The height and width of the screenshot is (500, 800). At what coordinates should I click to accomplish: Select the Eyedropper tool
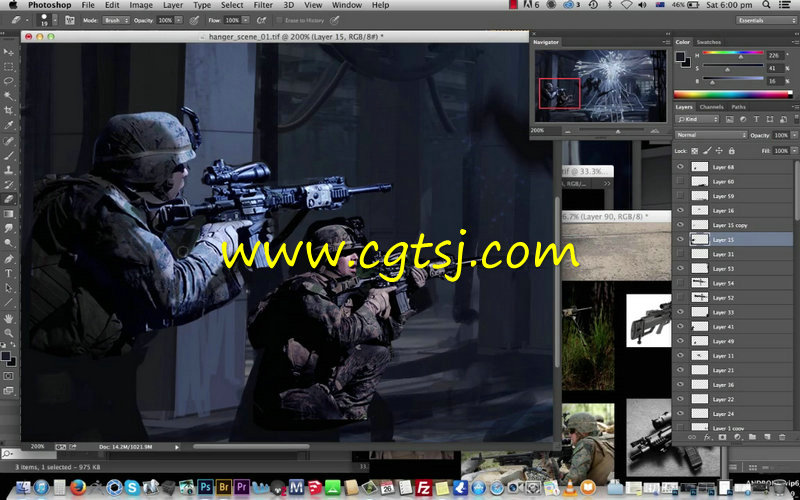pos(9,125)
